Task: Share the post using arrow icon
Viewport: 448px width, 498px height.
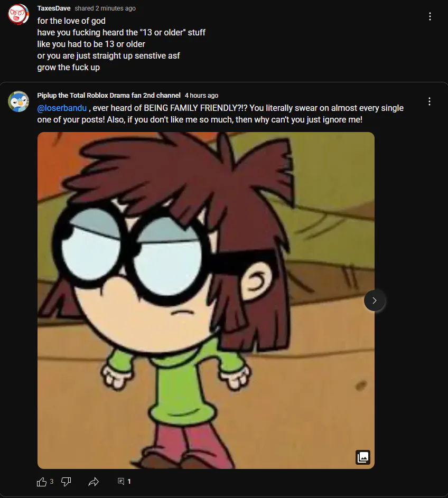Action: click(94, 482)
